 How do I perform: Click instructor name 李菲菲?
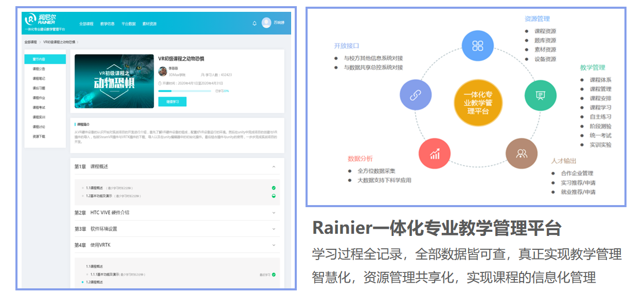(173, 68)
